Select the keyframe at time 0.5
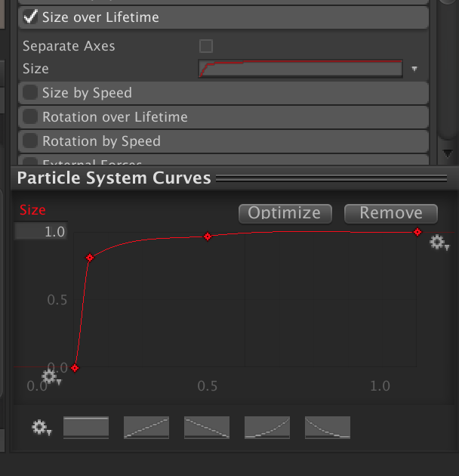The height and width of the screenshot is (476, 459). pyautogui.click(x=208, y=236)
